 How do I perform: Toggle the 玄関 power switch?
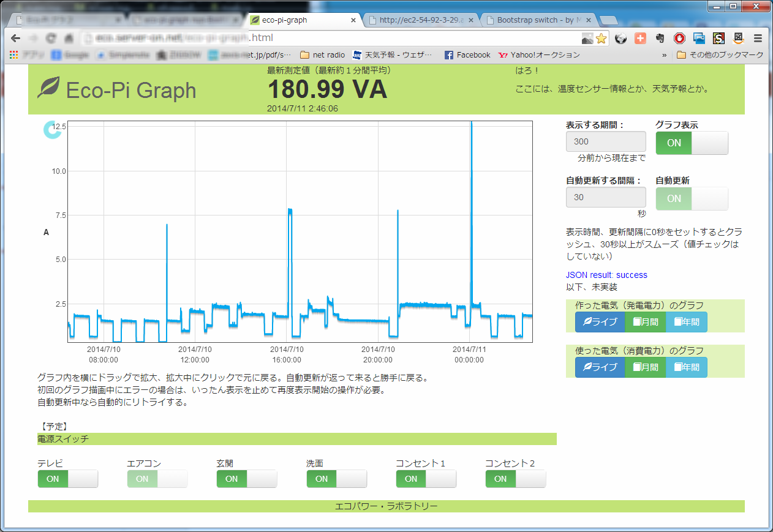(x=246, y=479)
